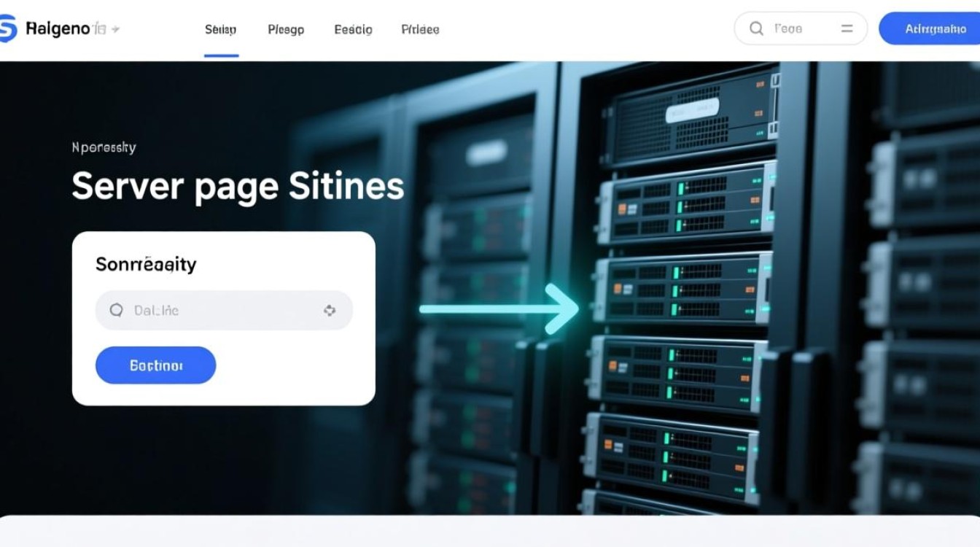Viewport: 980px width, 547px height.
Task: Click the search icon beside Dal:iie
Action: pyautogui.click(x=116, y=311)
